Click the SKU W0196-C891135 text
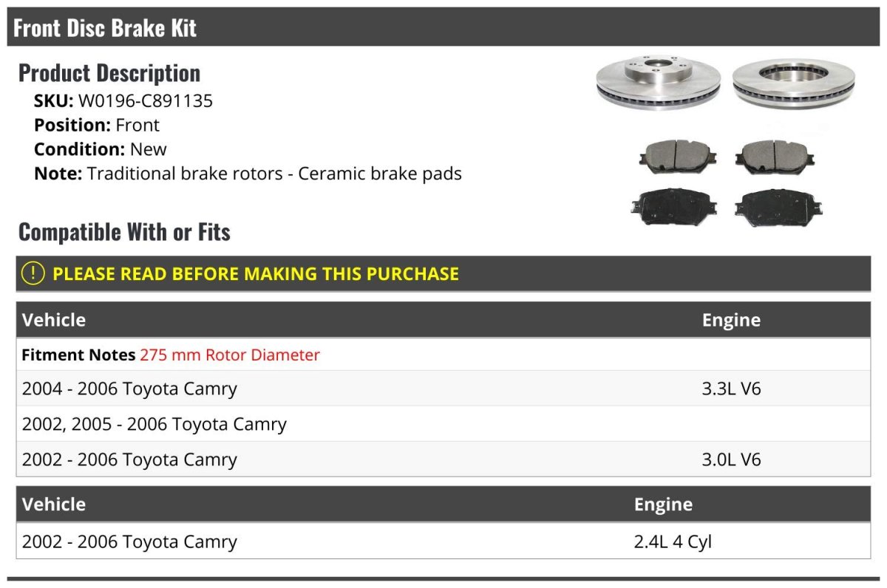The image size is (887, 588). 123,101
